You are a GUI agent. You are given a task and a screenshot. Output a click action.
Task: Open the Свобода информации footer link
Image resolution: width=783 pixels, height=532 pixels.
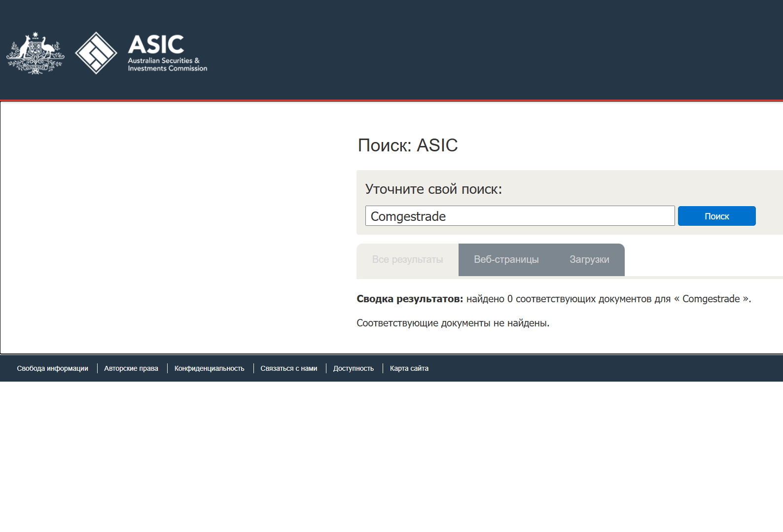tap(52, 368)
